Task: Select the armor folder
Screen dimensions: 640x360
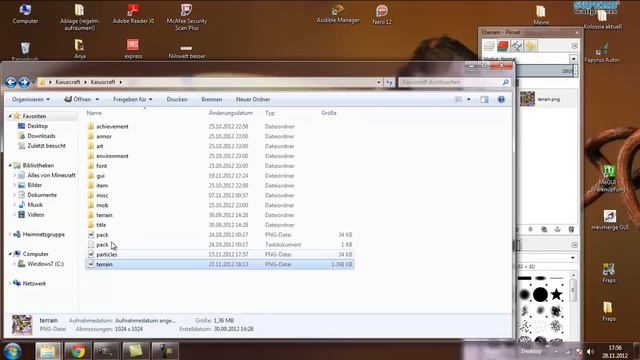Action: point(104,136)
